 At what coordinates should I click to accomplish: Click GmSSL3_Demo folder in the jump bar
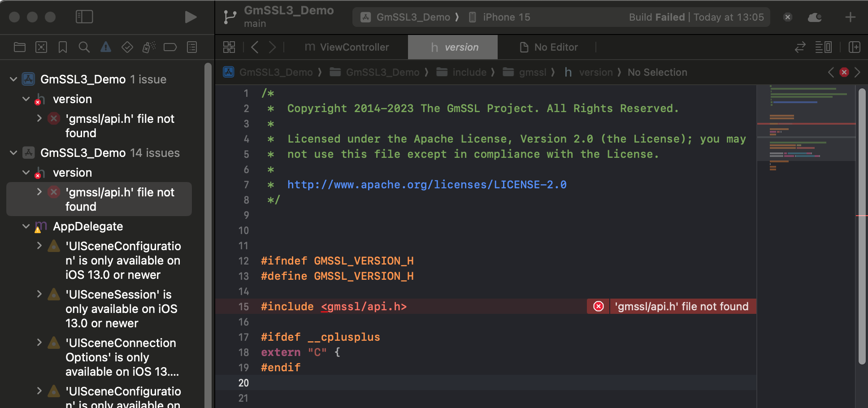[x=374, y=72]
